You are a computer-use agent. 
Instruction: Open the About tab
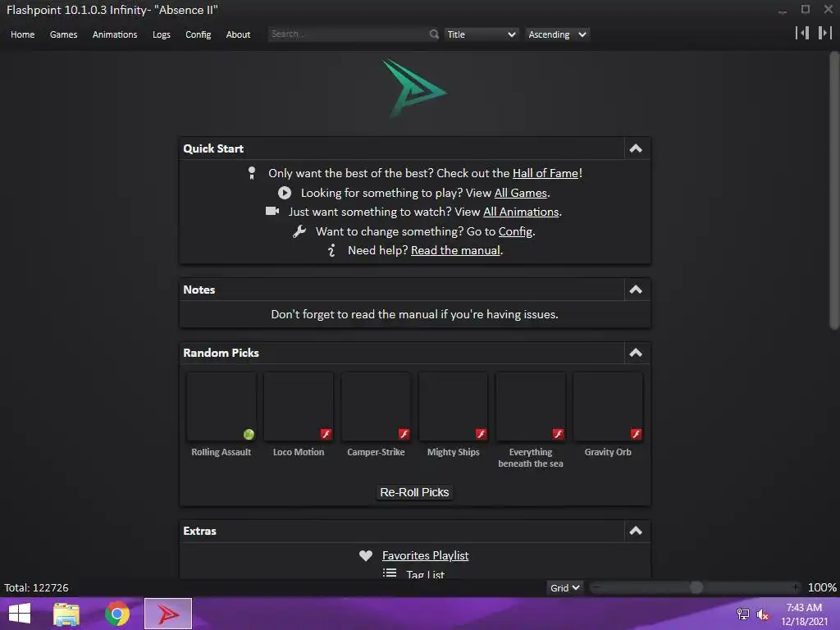tap(238, 34)
